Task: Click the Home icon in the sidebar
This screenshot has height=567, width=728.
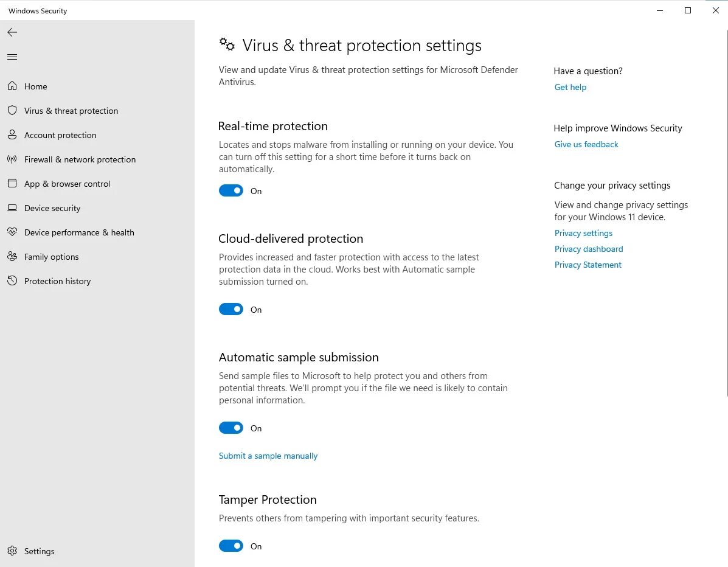Action: pos(12,86)
